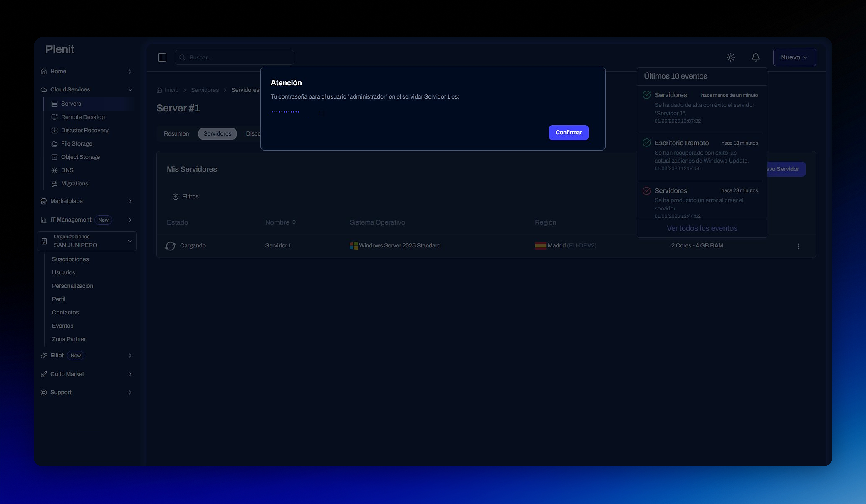Screen dimensions: 866x504
Task: Open File Storage in the sidebar
Action: coord(77,143)
